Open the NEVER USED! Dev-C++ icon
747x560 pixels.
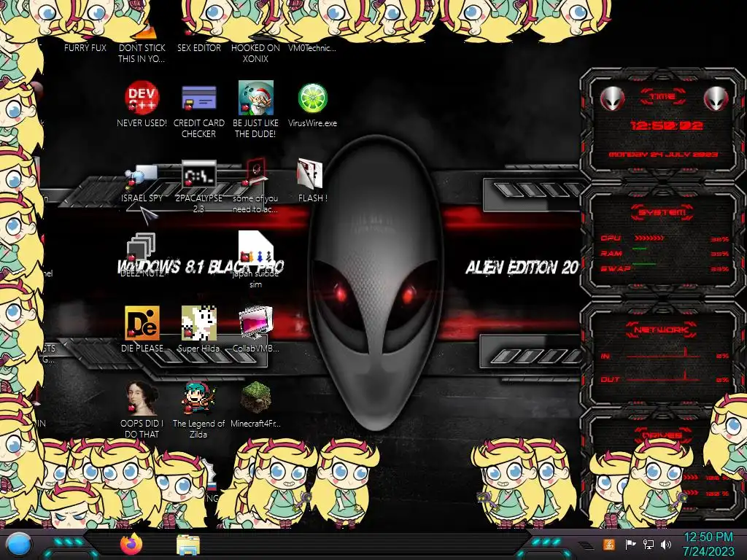[142, 98]
